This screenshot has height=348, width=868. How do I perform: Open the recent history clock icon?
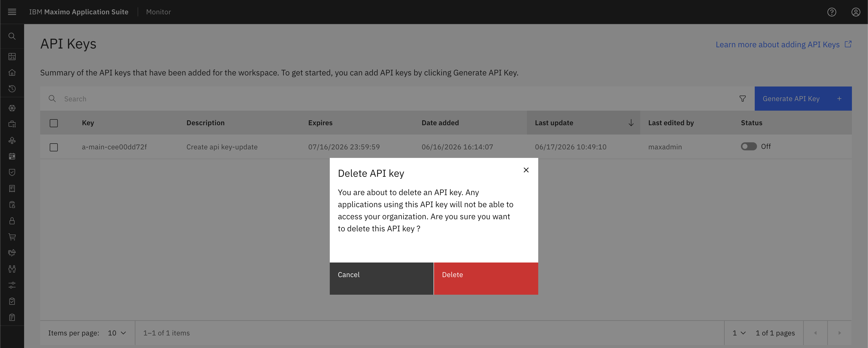(x=12, y=89)
